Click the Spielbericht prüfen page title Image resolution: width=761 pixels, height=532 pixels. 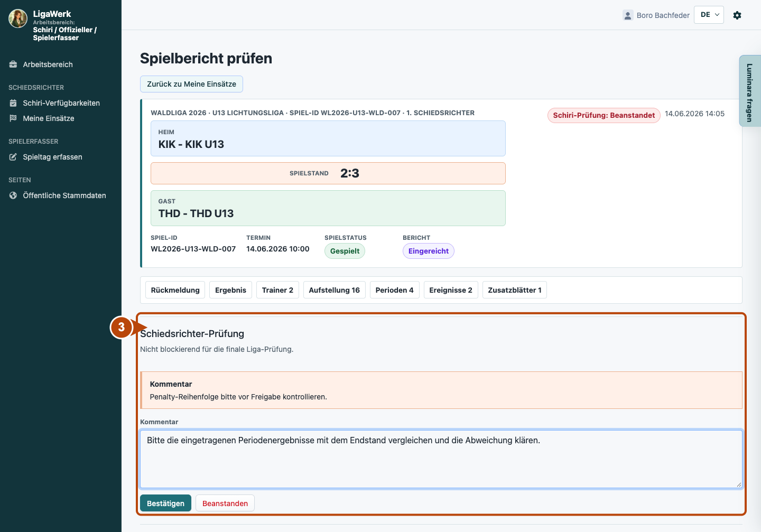[x=206, y=58]
